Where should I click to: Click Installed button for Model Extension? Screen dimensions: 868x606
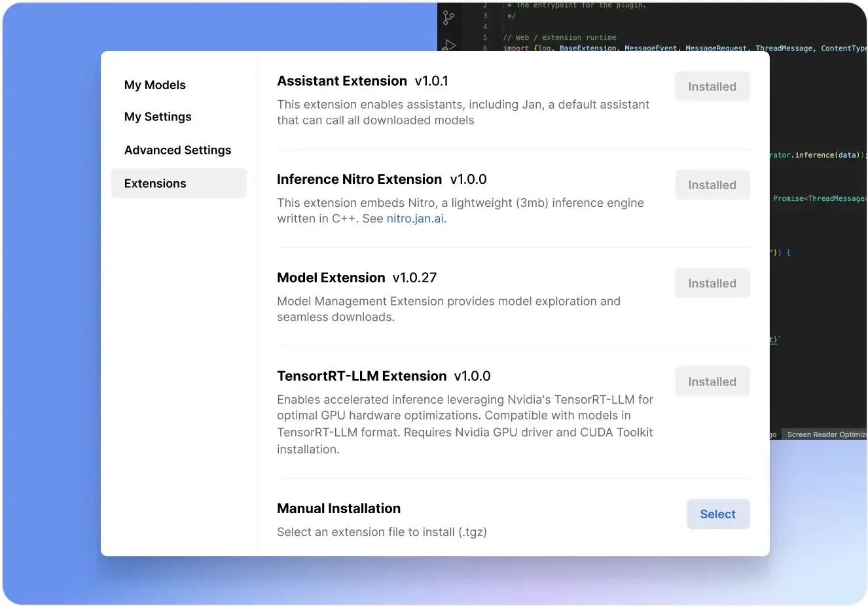click(712, 283)
